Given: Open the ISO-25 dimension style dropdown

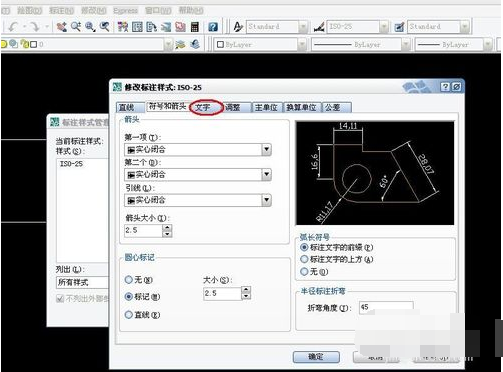Looking at the screenshot, I should (384, 27).
